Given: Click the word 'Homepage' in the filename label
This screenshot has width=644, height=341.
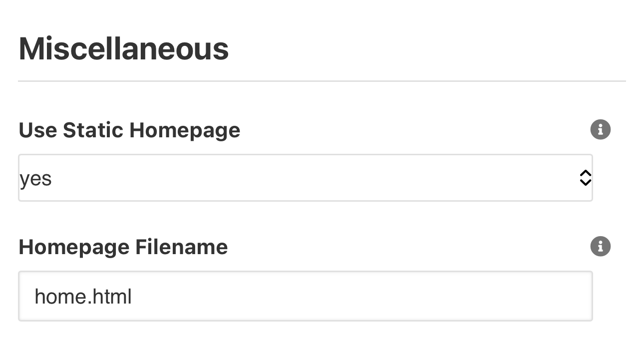Looking at the screenshot, I should (x=73, y=247).
